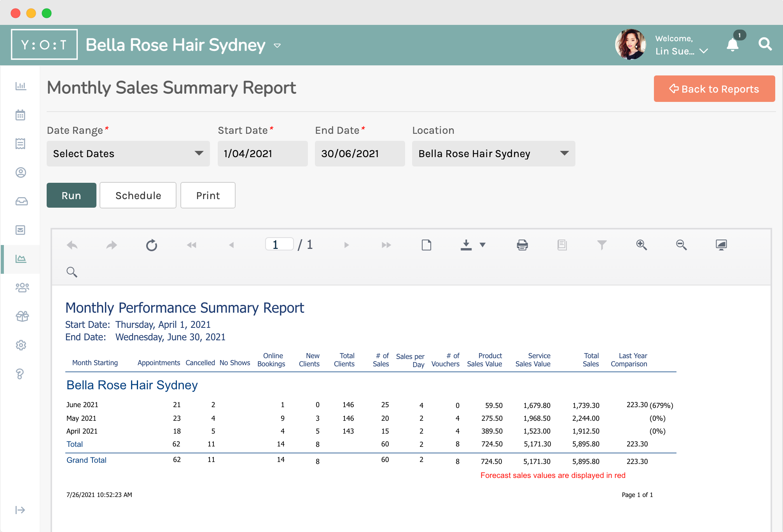This screenshot has height=532, width=783.
Task: Open the Location dropdown
Action: [x=494, y=154]
